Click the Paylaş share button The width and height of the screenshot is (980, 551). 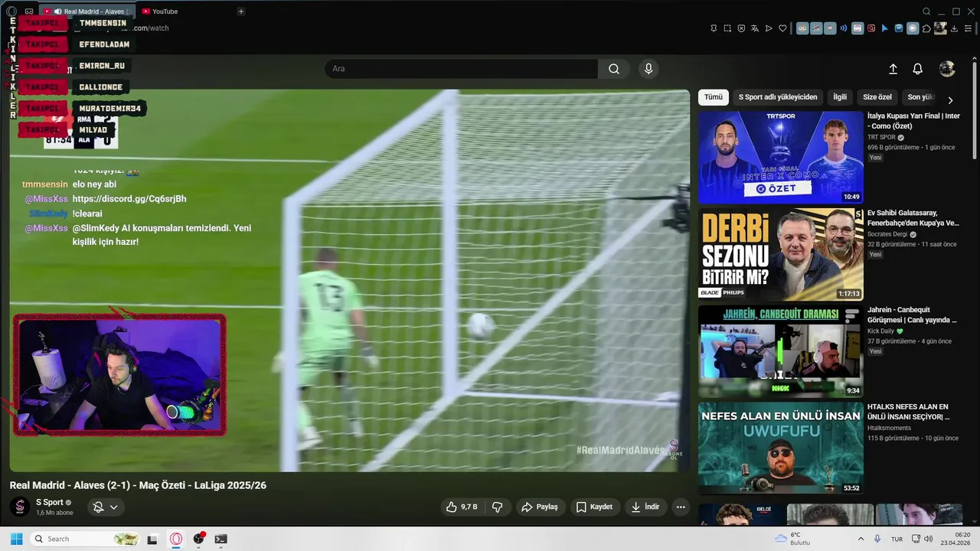(x=539, y=507)
